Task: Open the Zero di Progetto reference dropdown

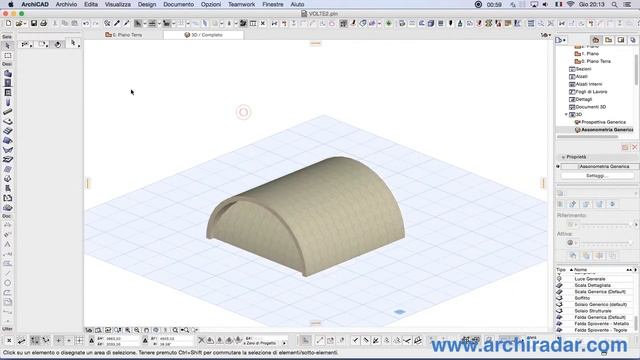Action: pos(284,343)
